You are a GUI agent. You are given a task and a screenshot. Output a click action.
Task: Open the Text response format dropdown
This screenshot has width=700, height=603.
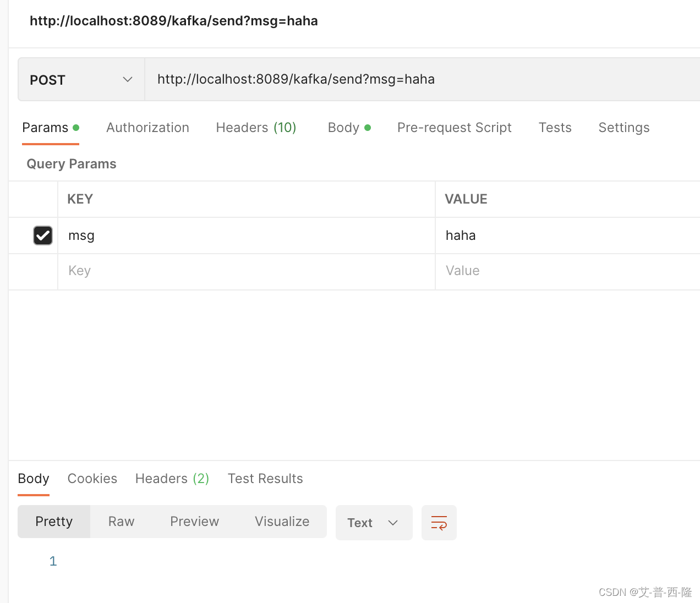[374, 522]
